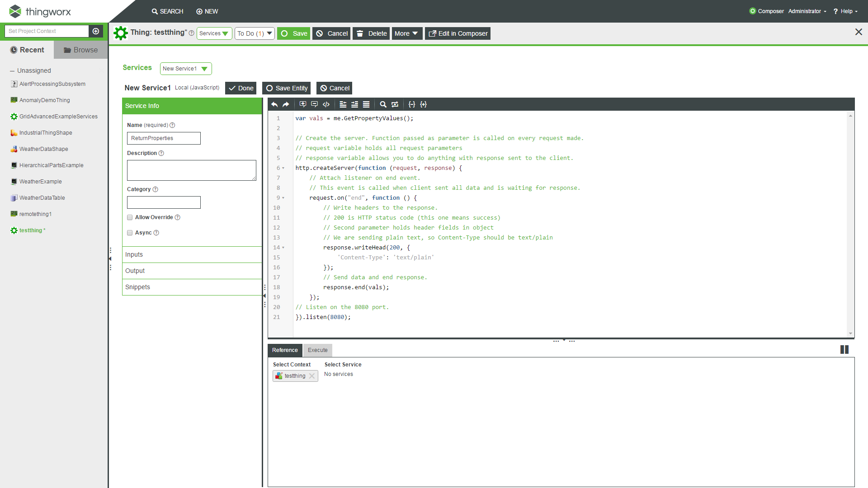Switch to the Browse tab
The height and width of the screenshot is (488, 868).
(x=81, y=50)
